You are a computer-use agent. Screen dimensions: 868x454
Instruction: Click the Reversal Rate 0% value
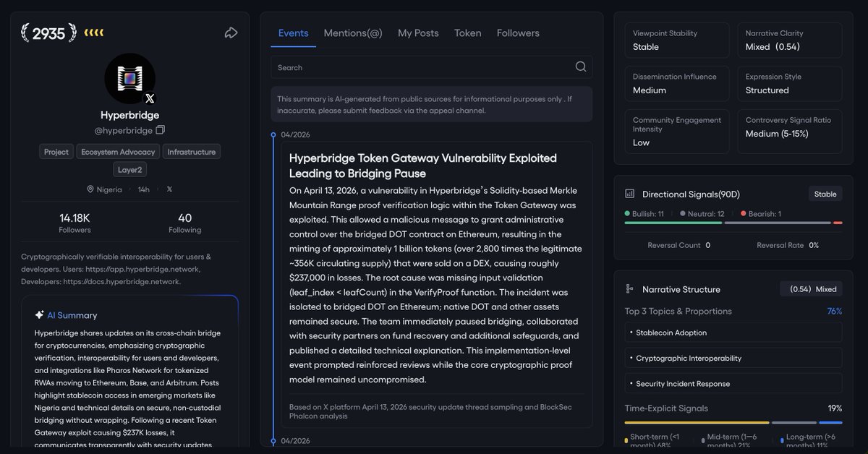814,245
